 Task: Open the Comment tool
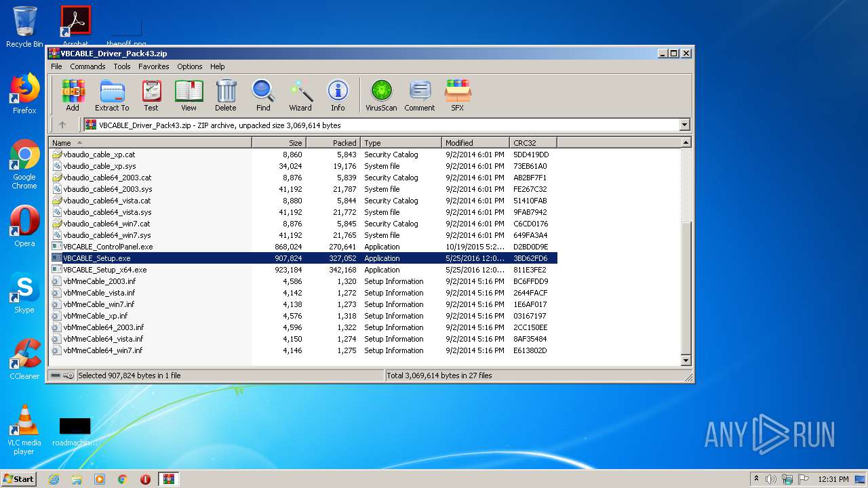point(420,95)
